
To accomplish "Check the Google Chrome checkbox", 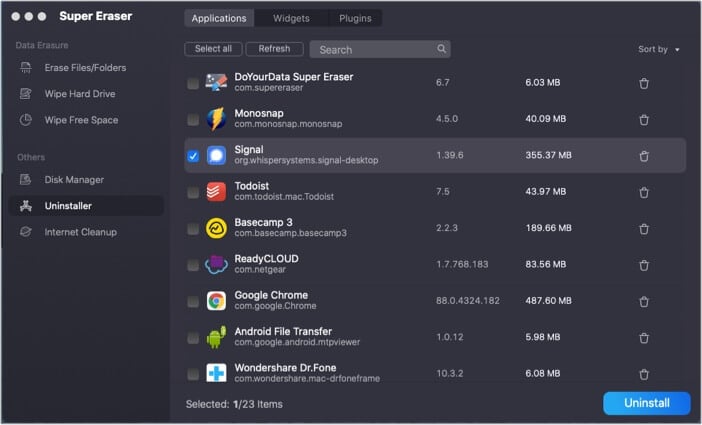I will coord(193,301).
